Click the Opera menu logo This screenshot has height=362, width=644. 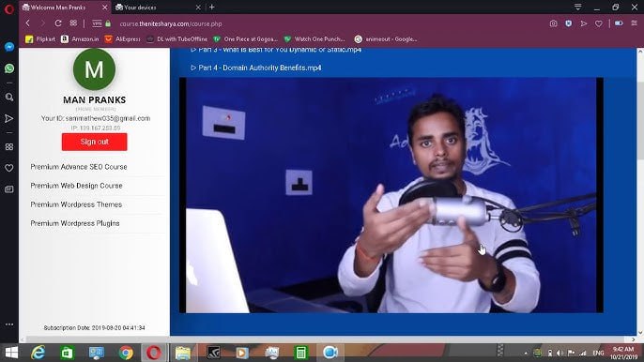click(x=9, y=8)
